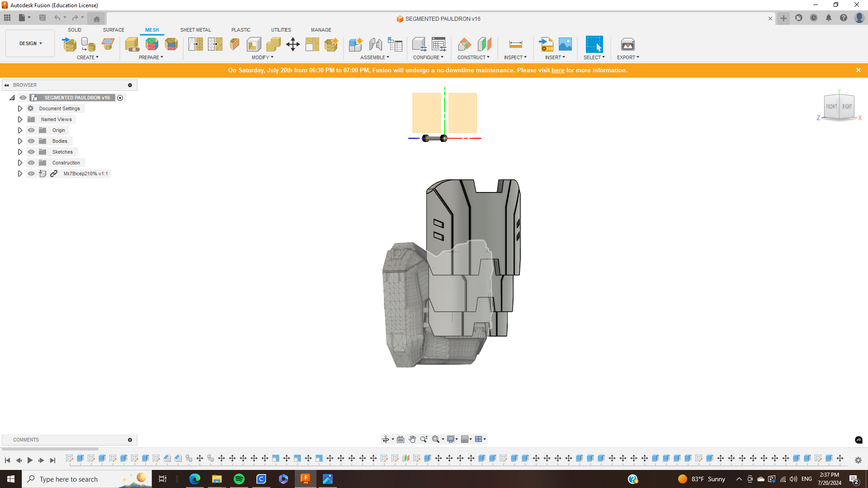
Task: Switch to the MANAGE tab
Action: (321, 30)
